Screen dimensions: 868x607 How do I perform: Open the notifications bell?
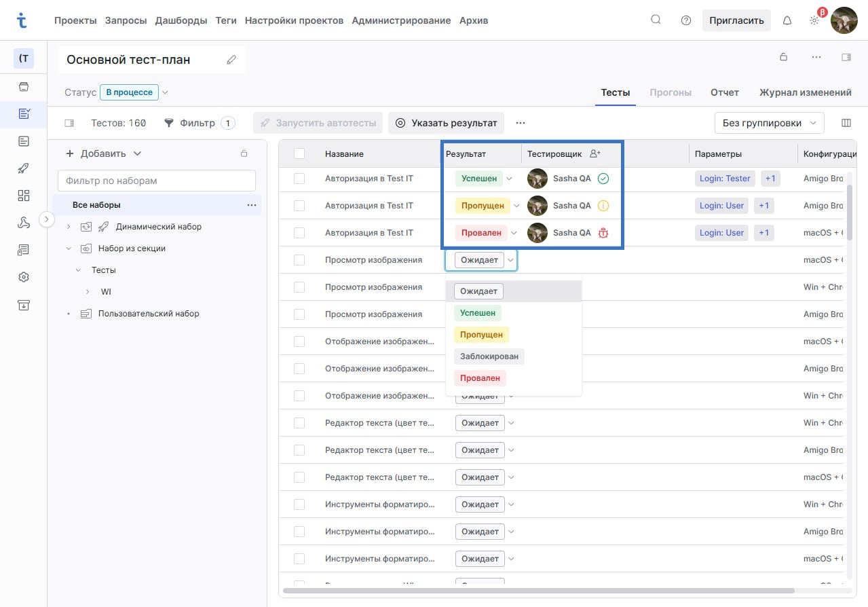787,20
